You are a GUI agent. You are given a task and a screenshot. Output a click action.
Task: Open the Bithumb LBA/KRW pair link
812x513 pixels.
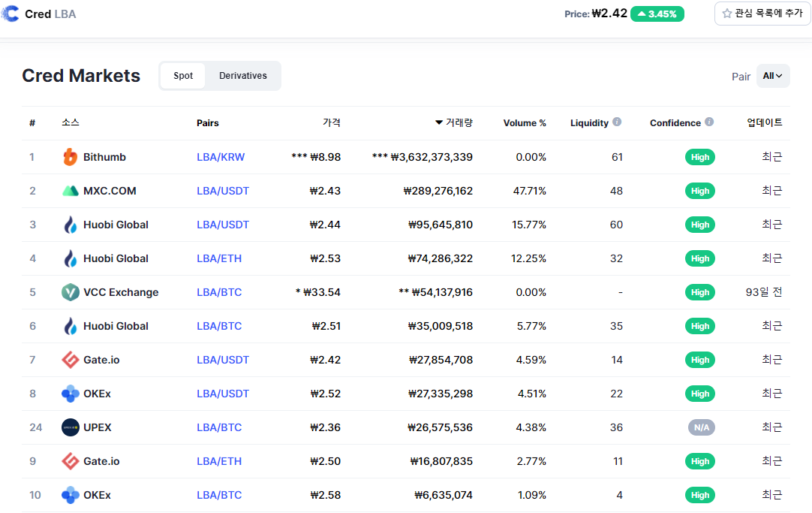[221, 157]
